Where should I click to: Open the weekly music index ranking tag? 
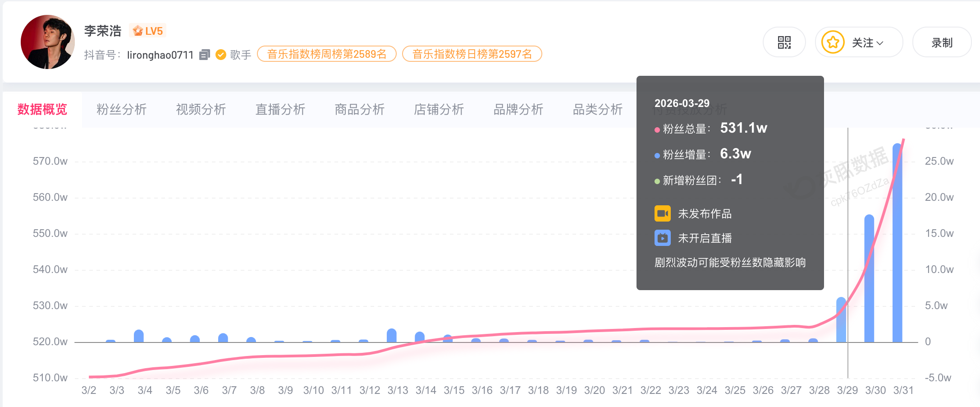click(326, 54)
